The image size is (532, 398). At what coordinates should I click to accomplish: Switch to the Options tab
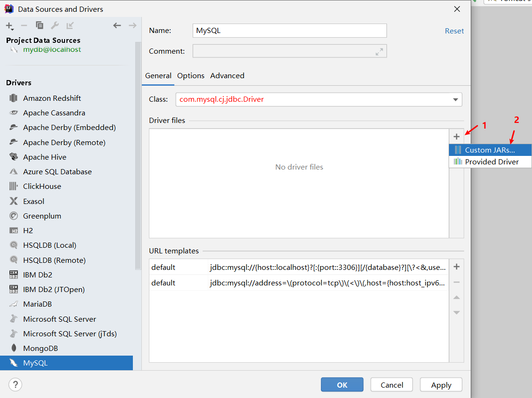pyautogui.click(x=191, y=76)
